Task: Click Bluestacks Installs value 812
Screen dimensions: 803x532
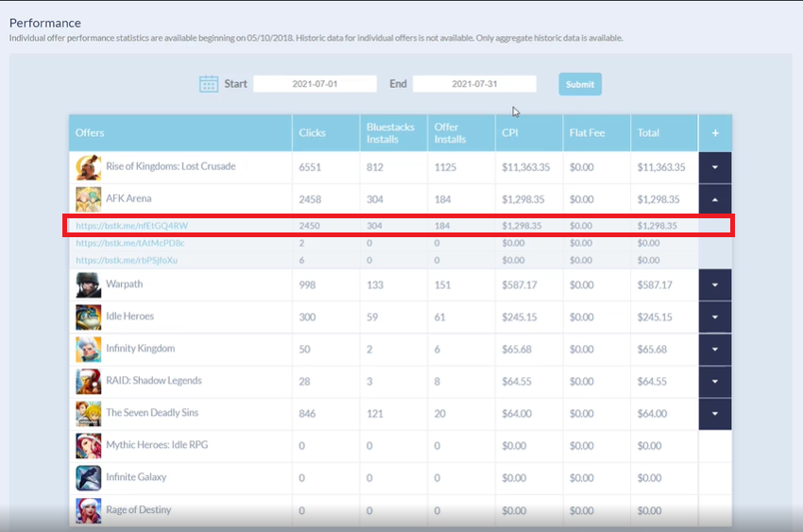Action: (x=375, y=167)
